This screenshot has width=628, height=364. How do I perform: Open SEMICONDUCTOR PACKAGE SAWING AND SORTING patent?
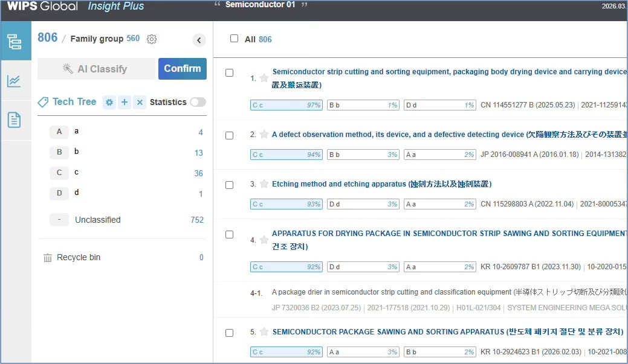pyautogui.click(x=448, y=331)
